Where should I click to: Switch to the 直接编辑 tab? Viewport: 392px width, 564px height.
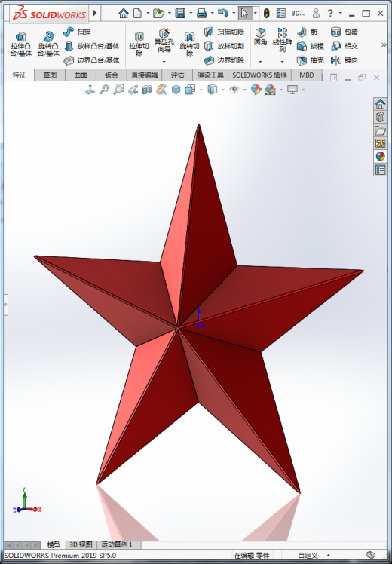pos(144,75)
